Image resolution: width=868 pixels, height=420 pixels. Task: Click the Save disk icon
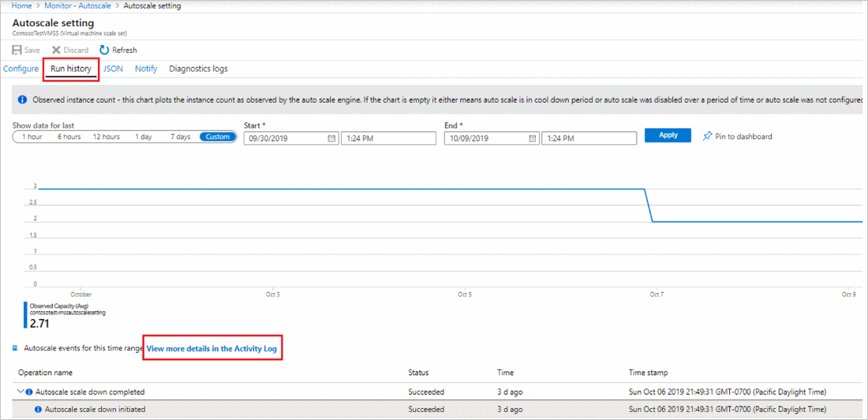click(17, 50)
